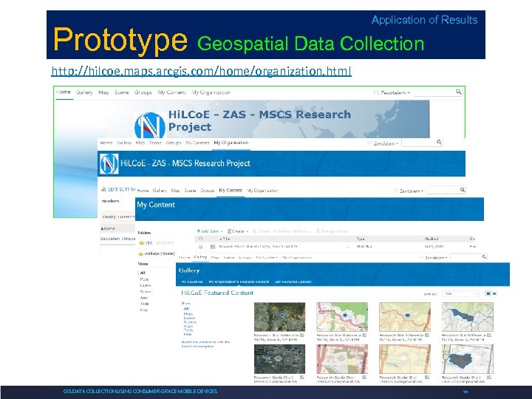Open My Content in the topmost Home page navigation

point(171,92)
